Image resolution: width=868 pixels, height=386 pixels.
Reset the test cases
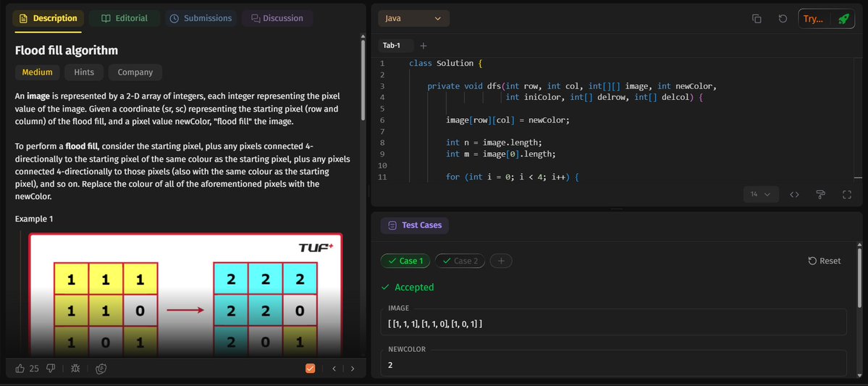pos(825,261)
